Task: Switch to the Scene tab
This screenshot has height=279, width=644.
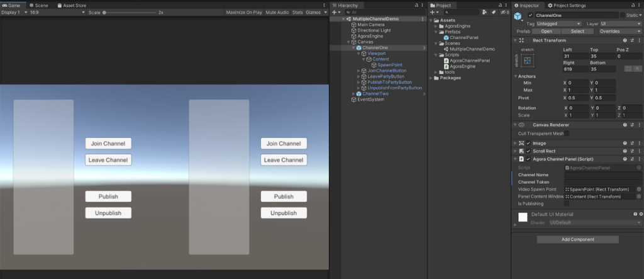Action: (x=38, y=5)
